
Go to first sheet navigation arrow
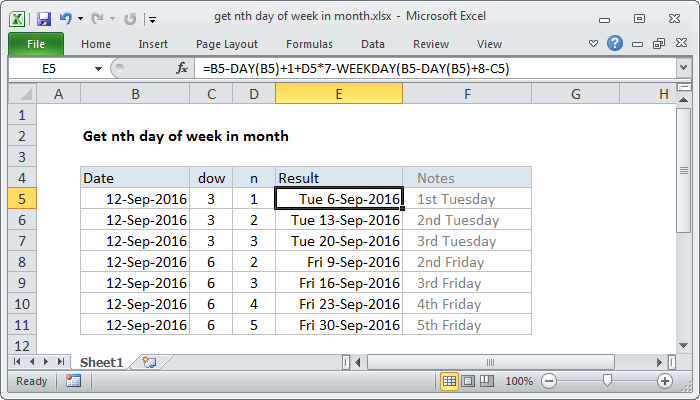(17, 362)
